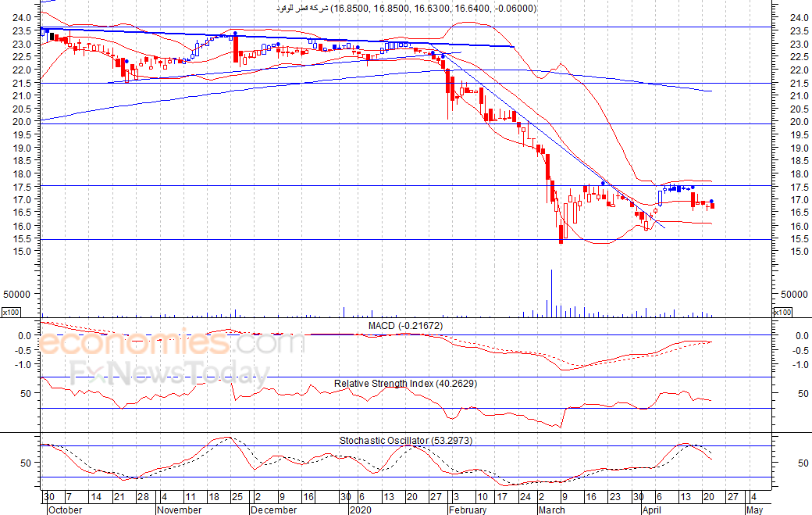Image resolution: width=812 pixels, height=515 pixels.
Task: Click the March month label
Action: (x=552, y=510)
